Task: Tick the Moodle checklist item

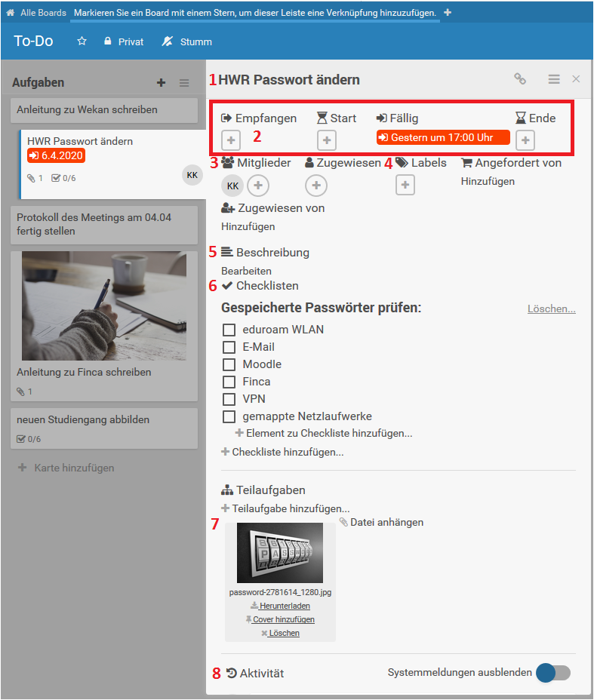Action: tap(229, 365)
